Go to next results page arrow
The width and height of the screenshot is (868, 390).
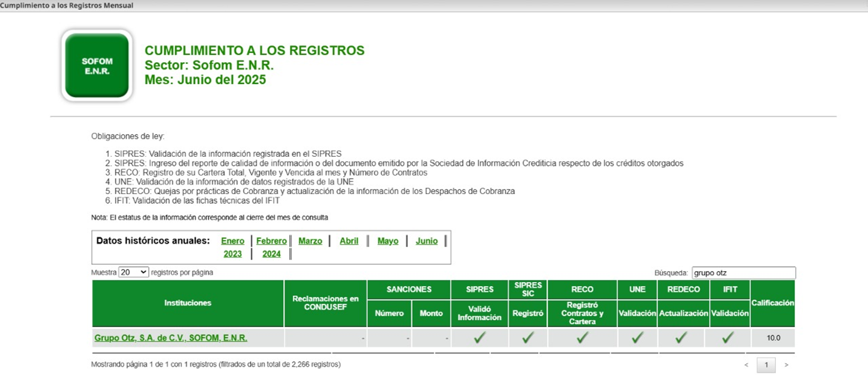tap(786, 365)
